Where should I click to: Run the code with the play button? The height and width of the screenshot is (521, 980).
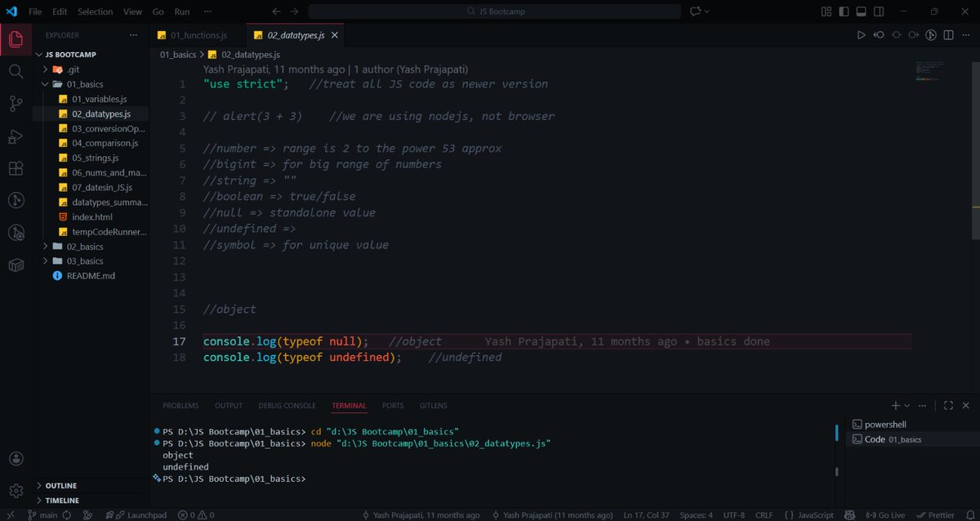(861, 35)
